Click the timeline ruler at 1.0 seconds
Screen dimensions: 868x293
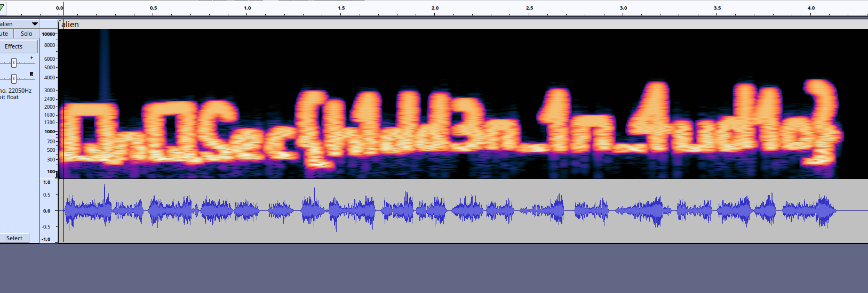[x=248, y=9]
